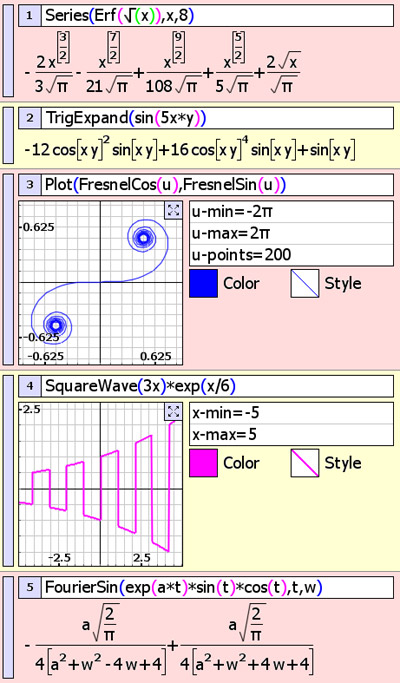Image resolution: width=400 pixels, height=683 pixels.
Task: Select cell number 1 label
Action: (30, 16)
